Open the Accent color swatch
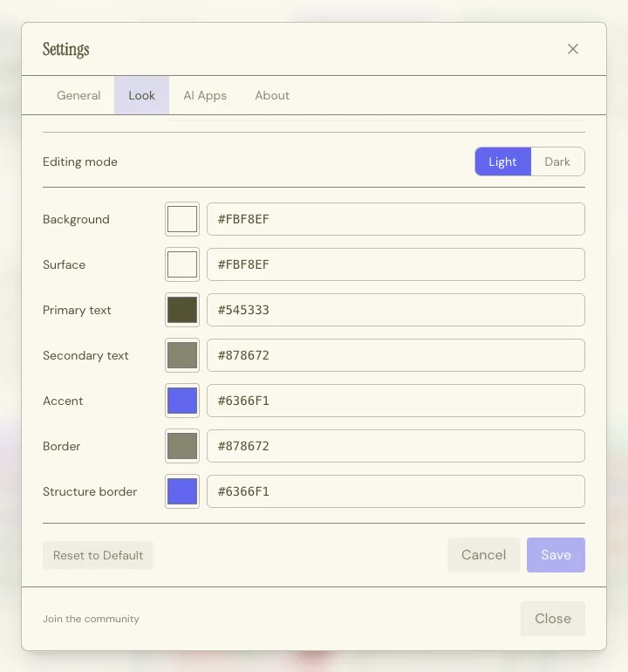 point(182,401)
